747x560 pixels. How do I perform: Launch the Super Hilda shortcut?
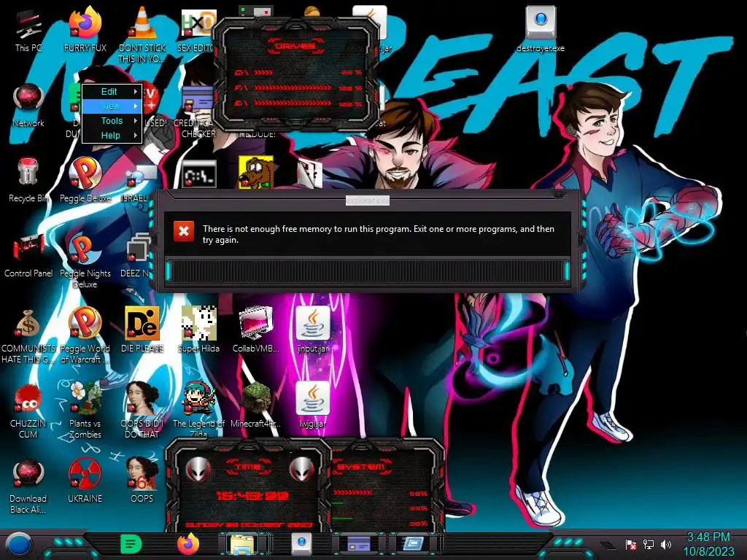coord(198,330)
